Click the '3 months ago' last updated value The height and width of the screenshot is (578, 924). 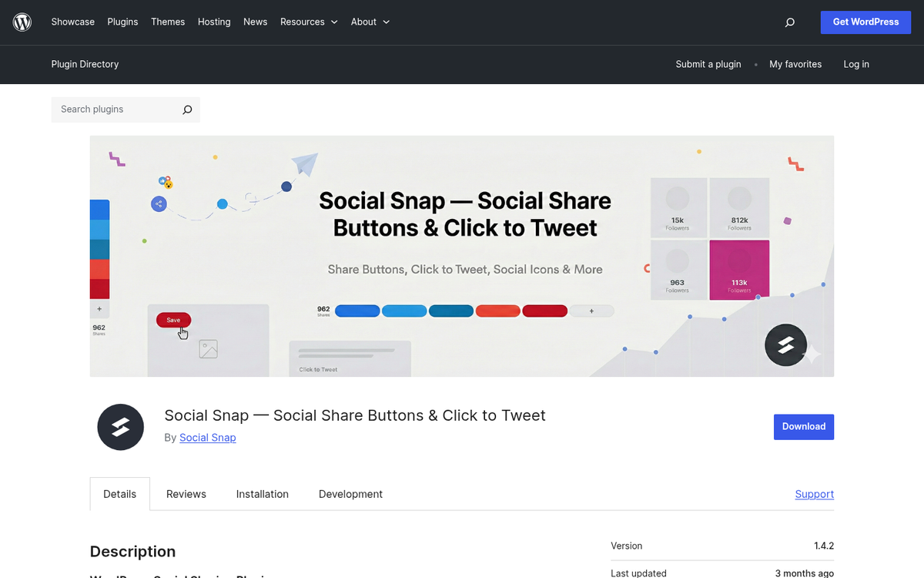coord(805,573)
